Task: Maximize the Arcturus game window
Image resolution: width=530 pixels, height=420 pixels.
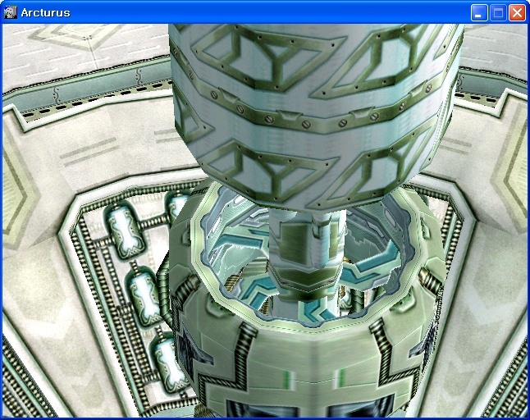Action: click(498, 12)
